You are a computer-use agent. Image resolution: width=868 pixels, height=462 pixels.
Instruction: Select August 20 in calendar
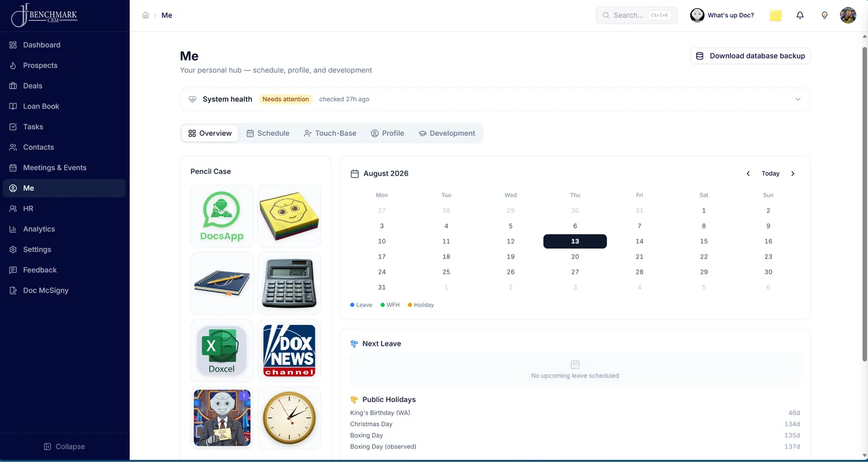575,257
